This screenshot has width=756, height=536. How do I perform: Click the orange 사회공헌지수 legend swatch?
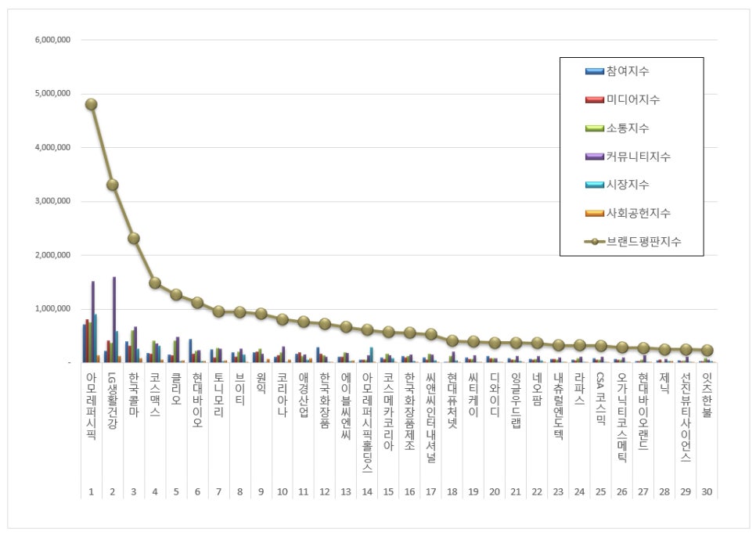click(x=595, y=213)
